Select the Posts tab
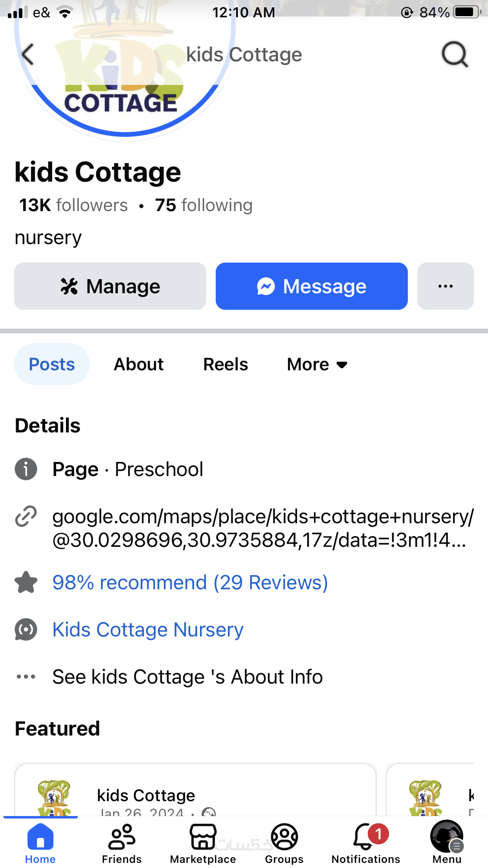Screen dimensions: 488x868 click(x=52, y=364)
